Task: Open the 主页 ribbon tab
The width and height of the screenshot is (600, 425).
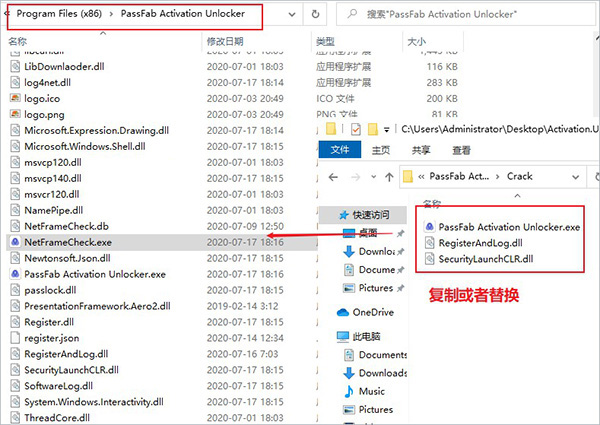Action: (381, 150)
